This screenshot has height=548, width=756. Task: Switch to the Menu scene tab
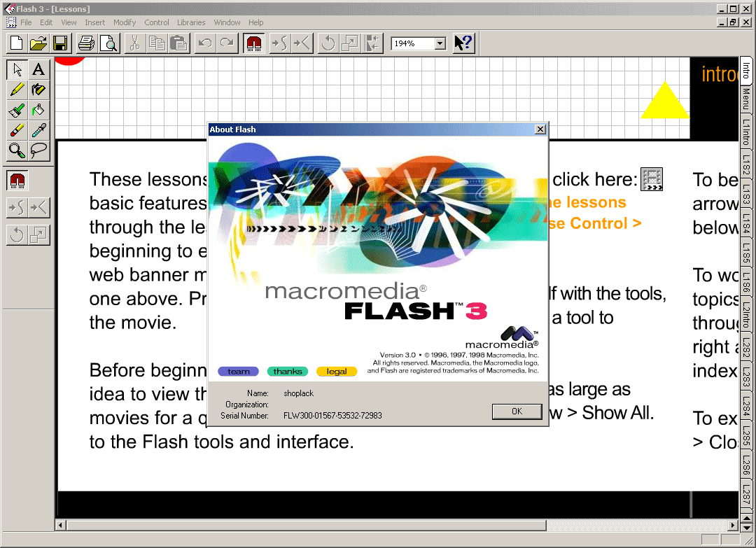746,98
